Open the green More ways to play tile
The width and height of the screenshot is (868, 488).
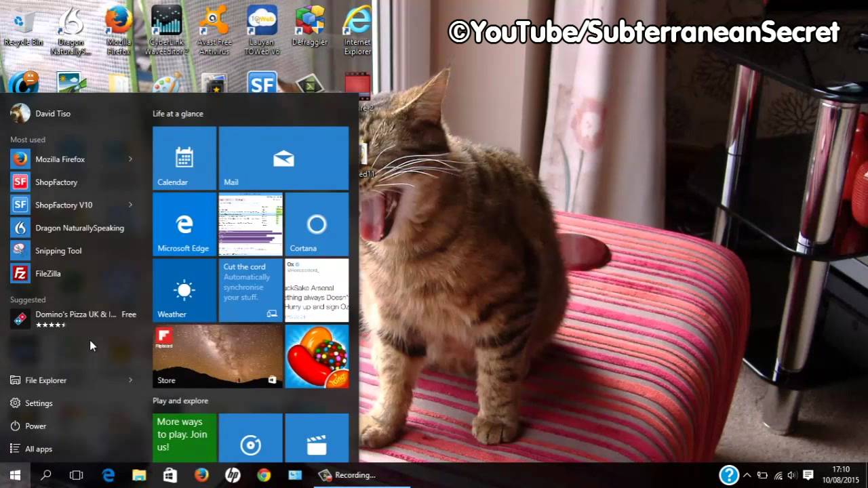(x=184, y=438)
